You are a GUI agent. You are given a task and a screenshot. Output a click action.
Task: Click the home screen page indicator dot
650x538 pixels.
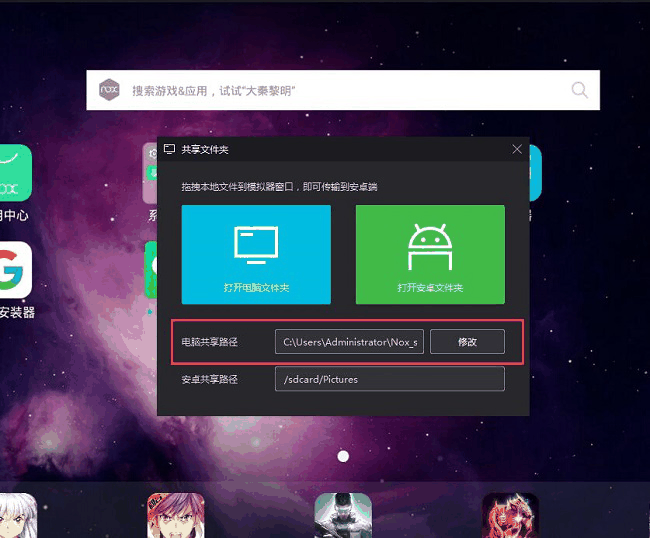tap(343, 456)
